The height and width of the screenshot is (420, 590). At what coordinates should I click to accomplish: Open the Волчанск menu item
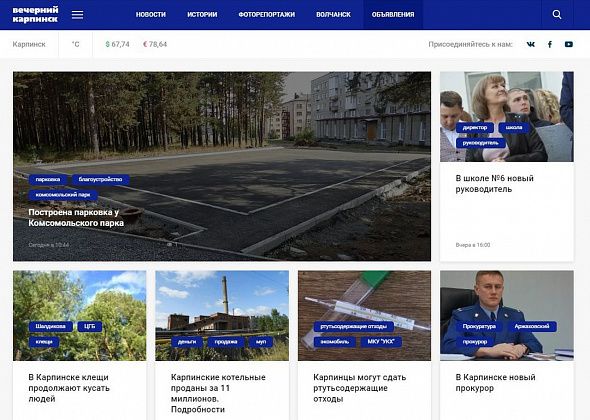(x=333, y=15)
